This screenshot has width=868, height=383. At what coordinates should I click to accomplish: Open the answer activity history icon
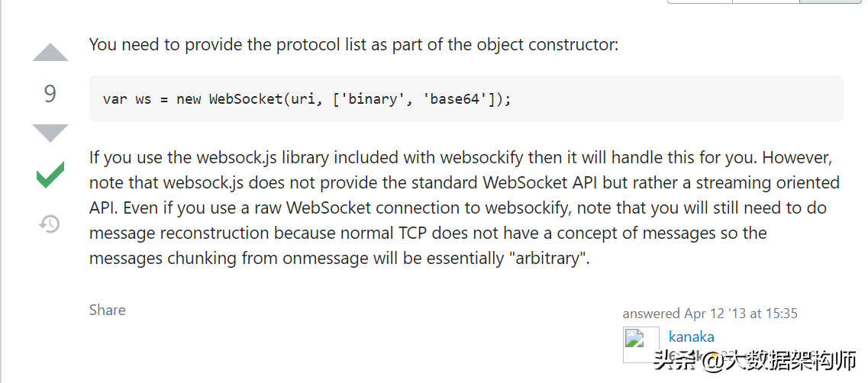tap(50, 224)
